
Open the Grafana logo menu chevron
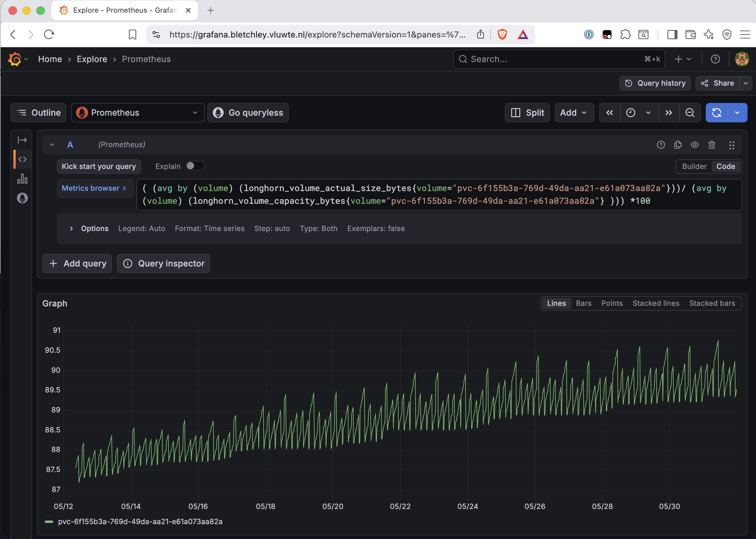[x=26, y=59]
